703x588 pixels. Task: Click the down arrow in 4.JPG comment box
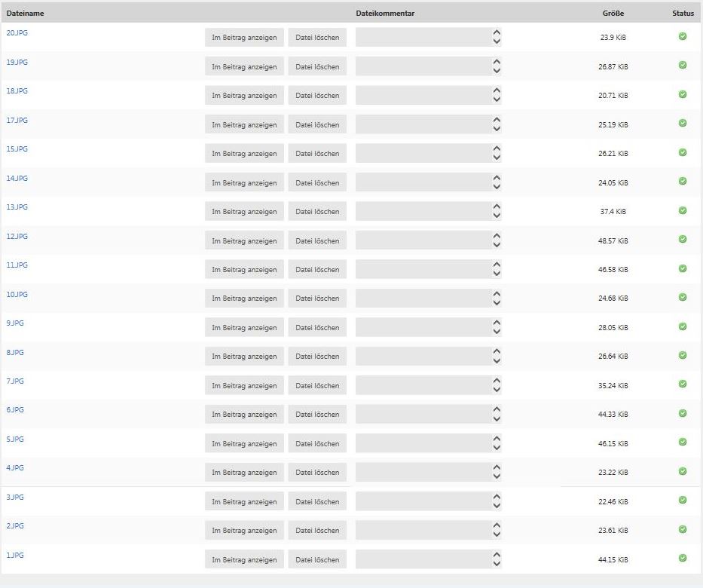click(496, 476)
